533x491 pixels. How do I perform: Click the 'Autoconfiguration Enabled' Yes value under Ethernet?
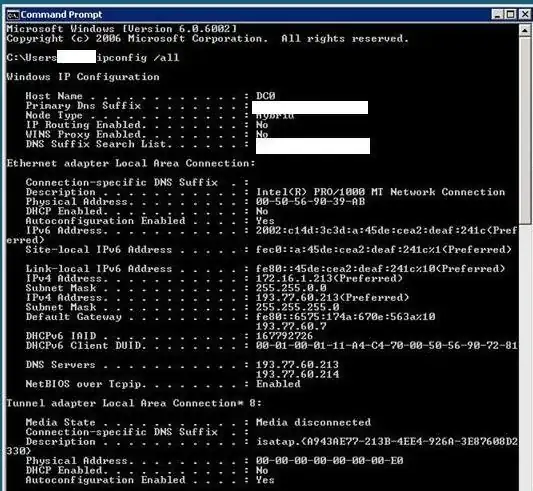pyautogui.click(x=265, y=221)
